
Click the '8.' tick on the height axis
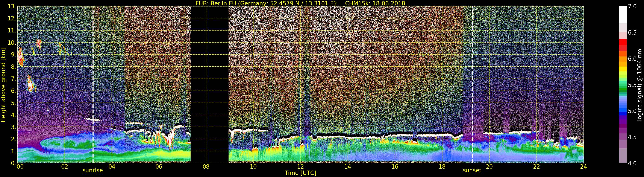pos(13,67)
